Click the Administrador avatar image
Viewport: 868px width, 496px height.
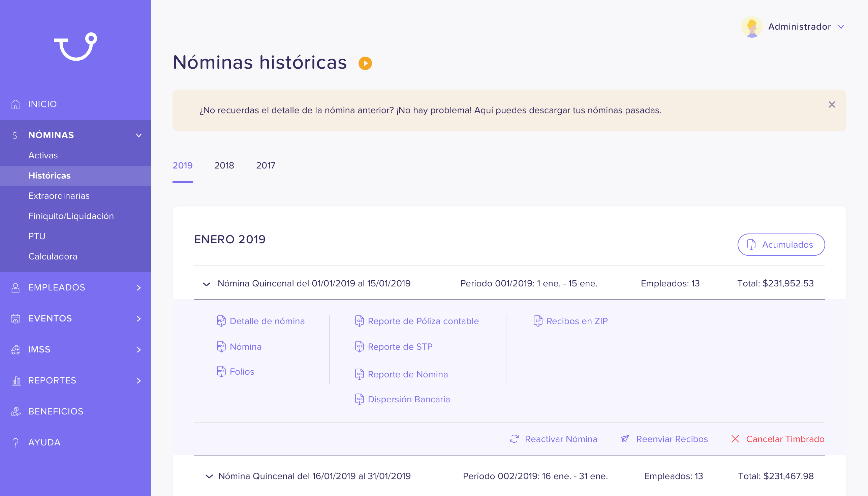751,27
